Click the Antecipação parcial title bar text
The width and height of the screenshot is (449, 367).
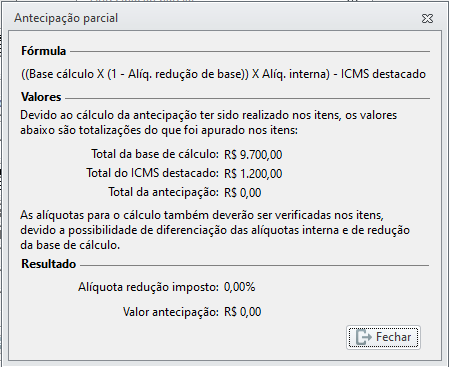point(66,18)
